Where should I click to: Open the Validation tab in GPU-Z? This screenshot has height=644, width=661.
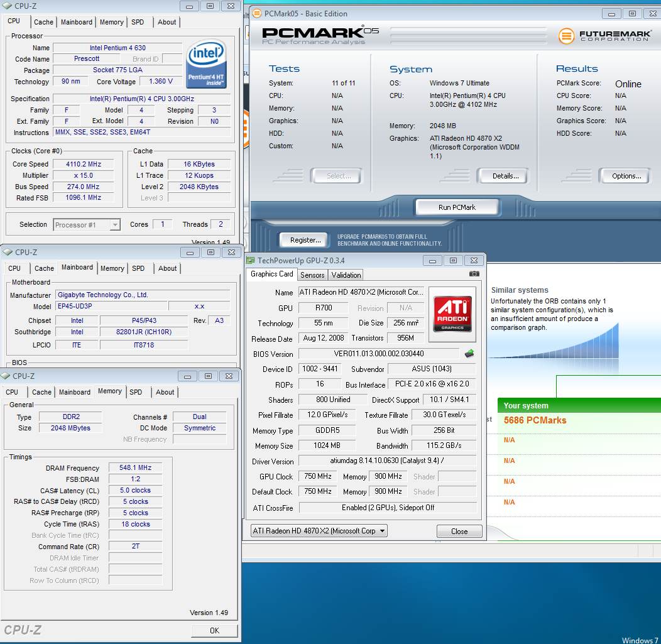point(346,275)
